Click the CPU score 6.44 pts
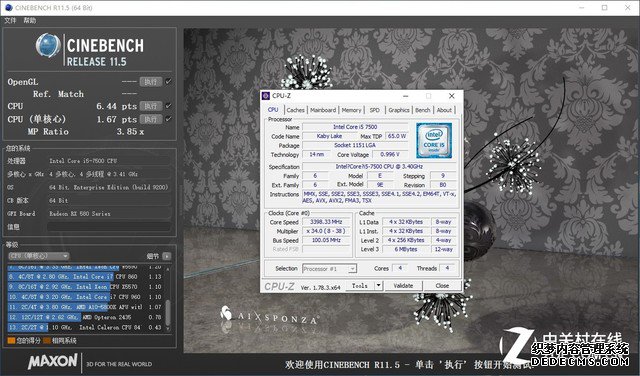This screenshot has height=376, width=640. (116, 107)
